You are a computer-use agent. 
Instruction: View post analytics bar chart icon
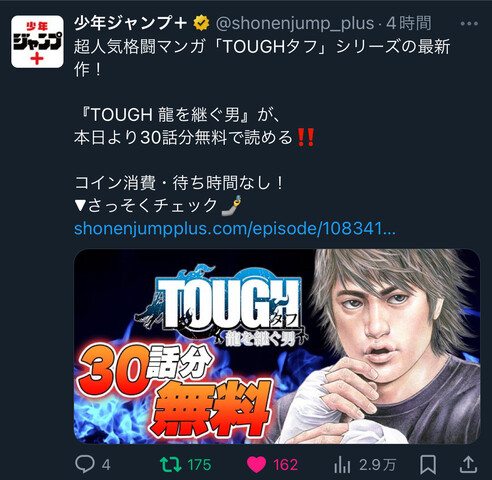(x=342, y=464)
